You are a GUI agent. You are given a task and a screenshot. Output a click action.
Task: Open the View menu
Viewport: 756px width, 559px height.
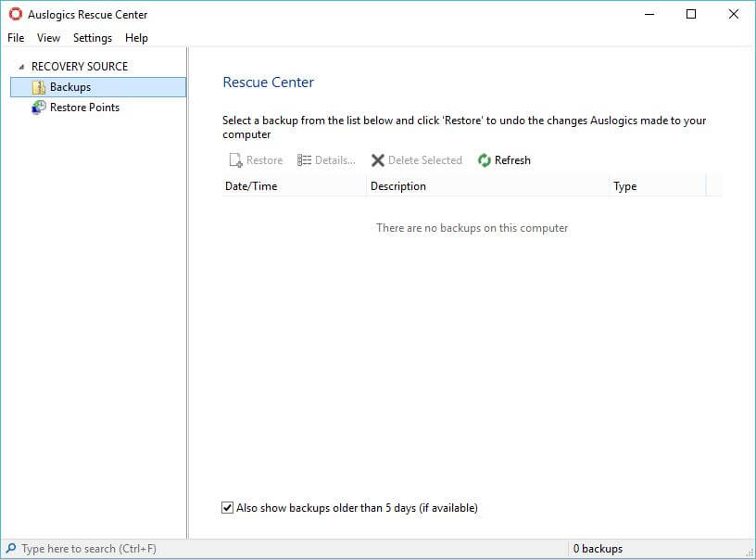click(x=48, y=38)
